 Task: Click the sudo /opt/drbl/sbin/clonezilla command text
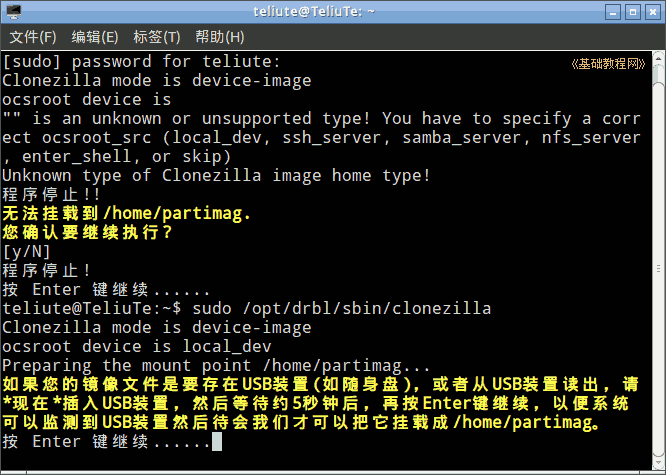click(x=341, y=308)
